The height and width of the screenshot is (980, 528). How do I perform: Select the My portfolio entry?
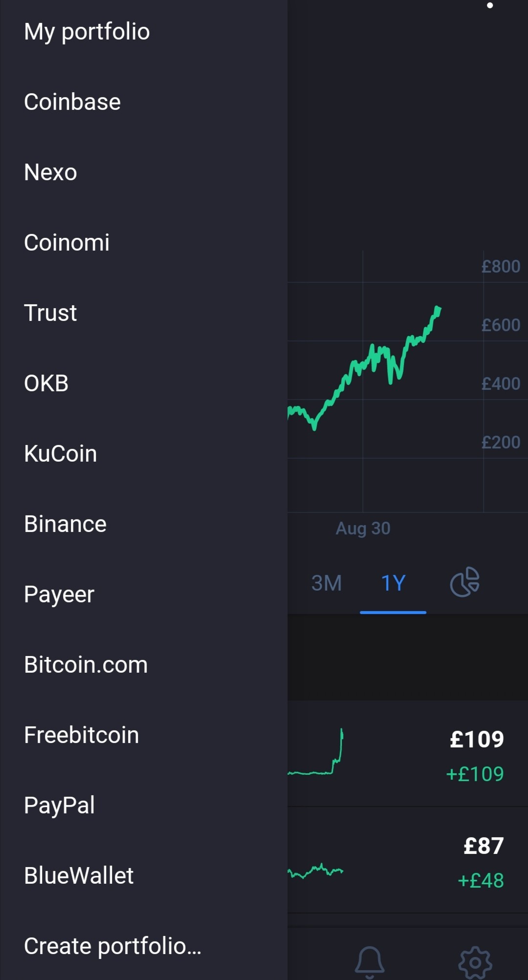(x=144, y=32)
